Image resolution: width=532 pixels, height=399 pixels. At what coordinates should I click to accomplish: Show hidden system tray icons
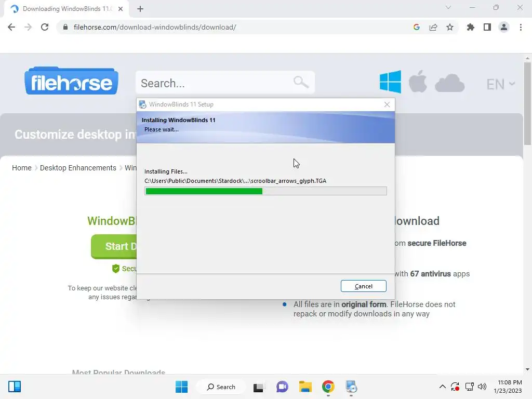(x=443, y=387)
